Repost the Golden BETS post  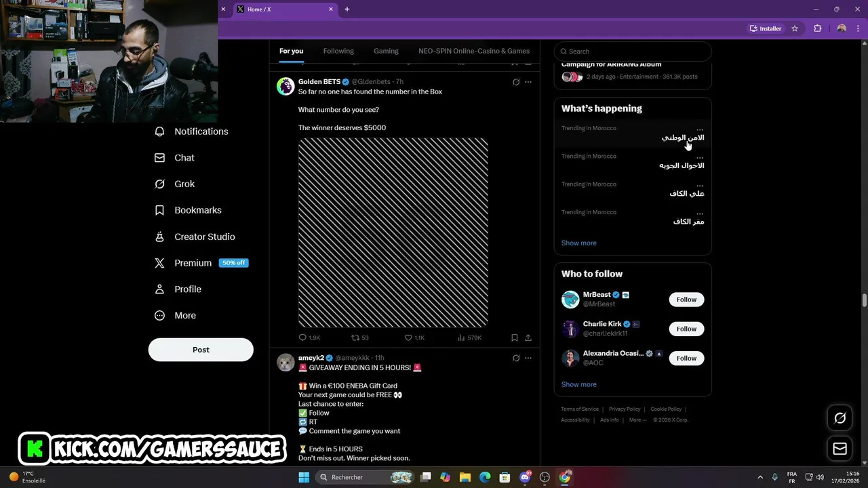tap(360, 338)
